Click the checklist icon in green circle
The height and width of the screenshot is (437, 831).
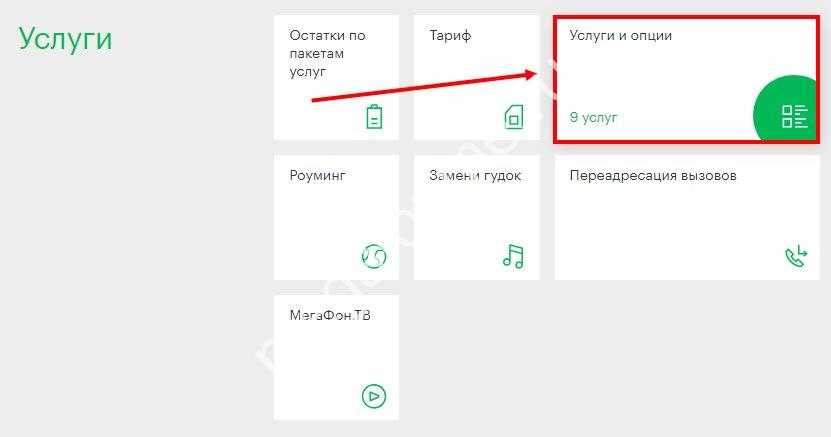tap(794, 117)
